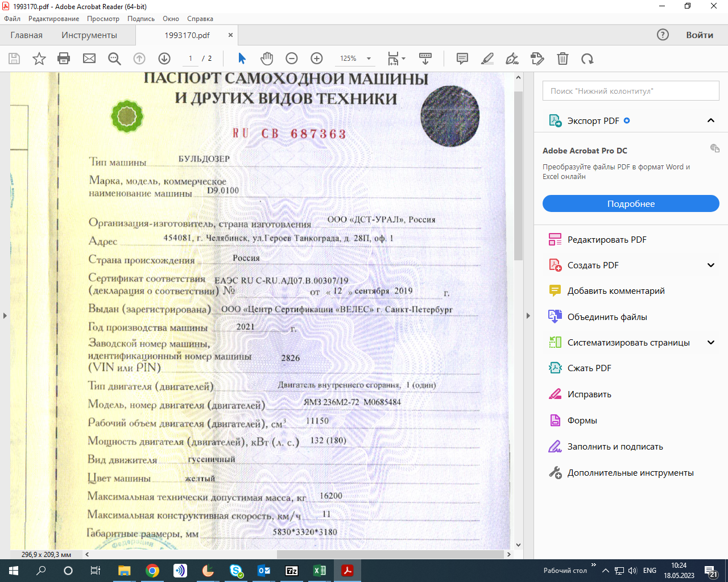
Task: Switch to the Инструменты tab
Action: pos(89,35)
